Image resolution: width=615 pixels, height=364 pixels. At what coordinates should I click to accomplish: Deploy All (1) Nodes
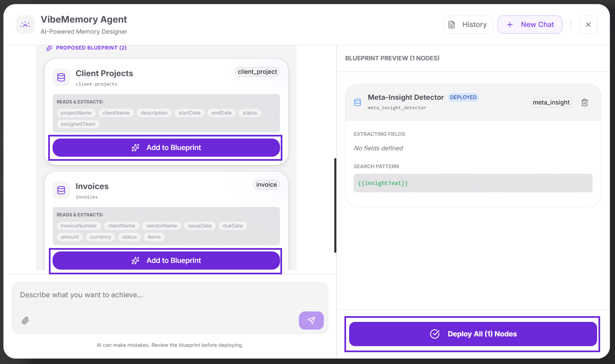point(473,334)
